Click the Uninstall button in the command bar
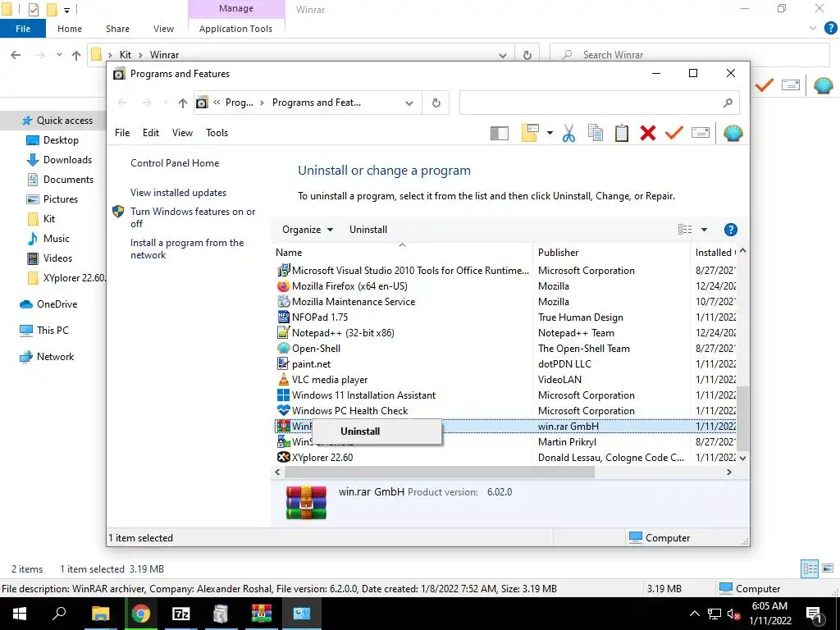This screenshot has height=630, width=840. [368, 230]
